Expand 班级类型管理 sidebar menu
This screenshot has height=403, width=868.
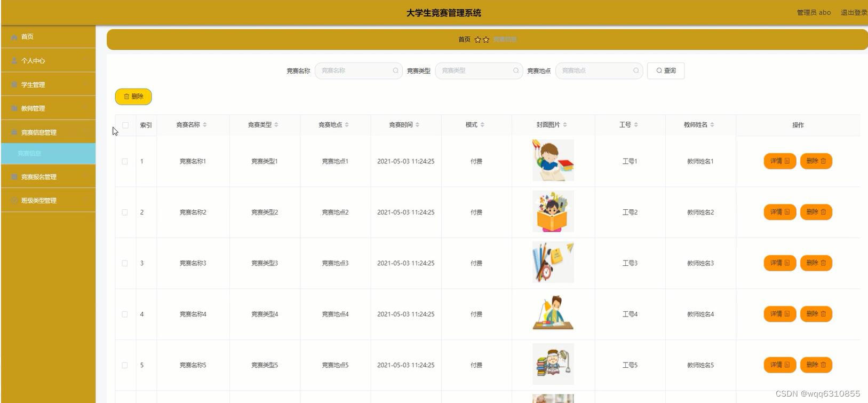tap(48, 201)
